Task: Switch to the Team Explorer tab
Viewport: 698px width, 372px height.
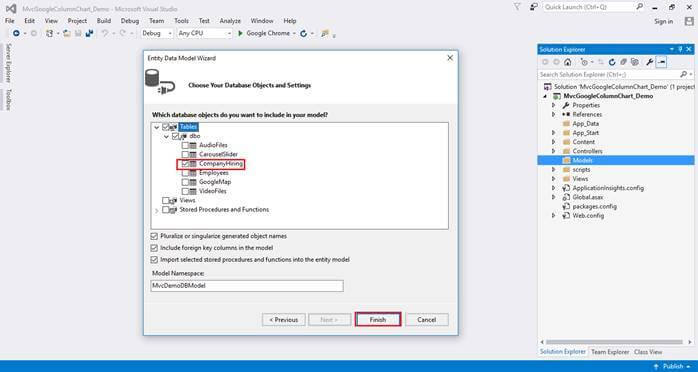Action: pos(610,352)
